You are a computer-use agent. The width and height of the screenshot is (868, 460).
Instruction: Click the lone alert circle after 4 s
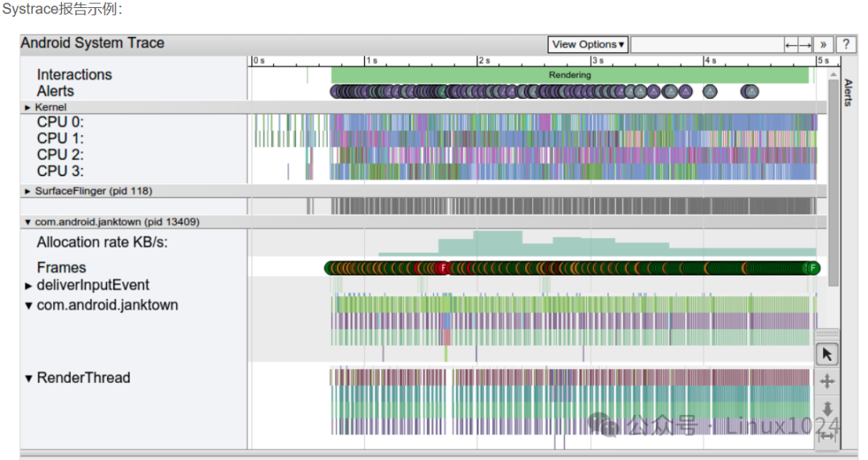coord(710,92)
